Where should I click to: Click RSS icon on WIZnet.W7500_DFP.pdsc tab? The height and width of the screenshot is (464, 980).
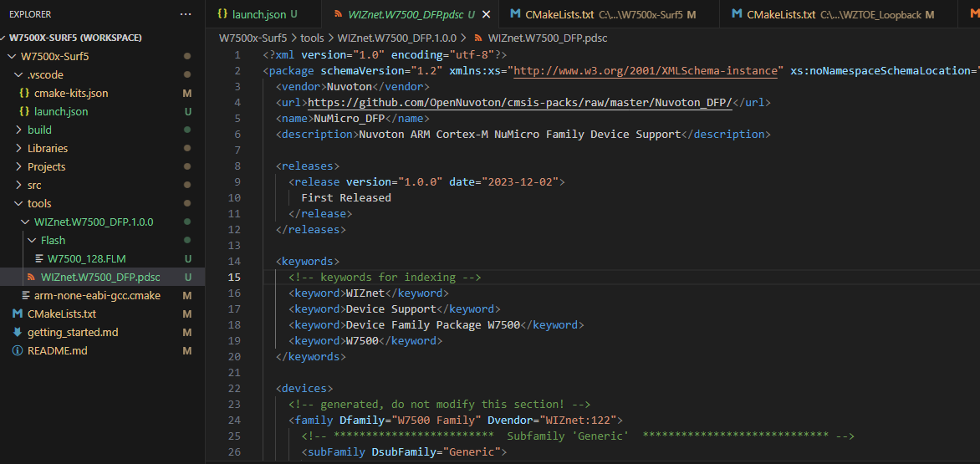tap(338, 13)
